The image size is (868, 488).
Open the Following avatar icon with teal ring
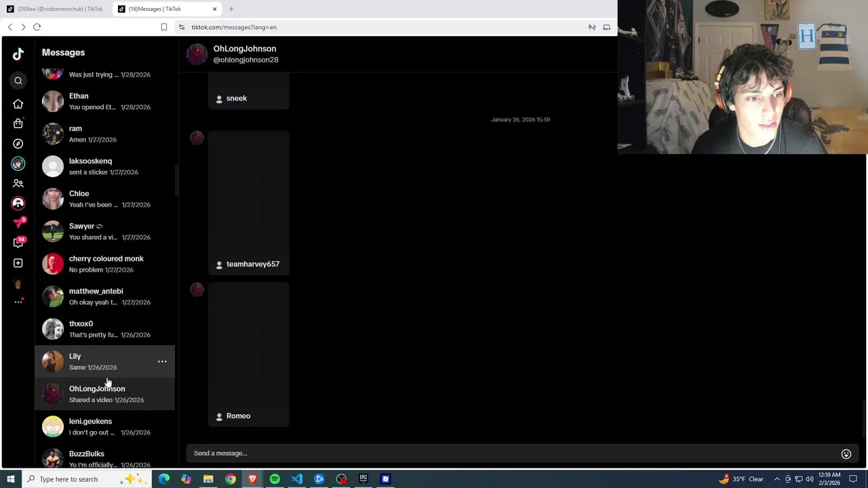coord(18,163)
